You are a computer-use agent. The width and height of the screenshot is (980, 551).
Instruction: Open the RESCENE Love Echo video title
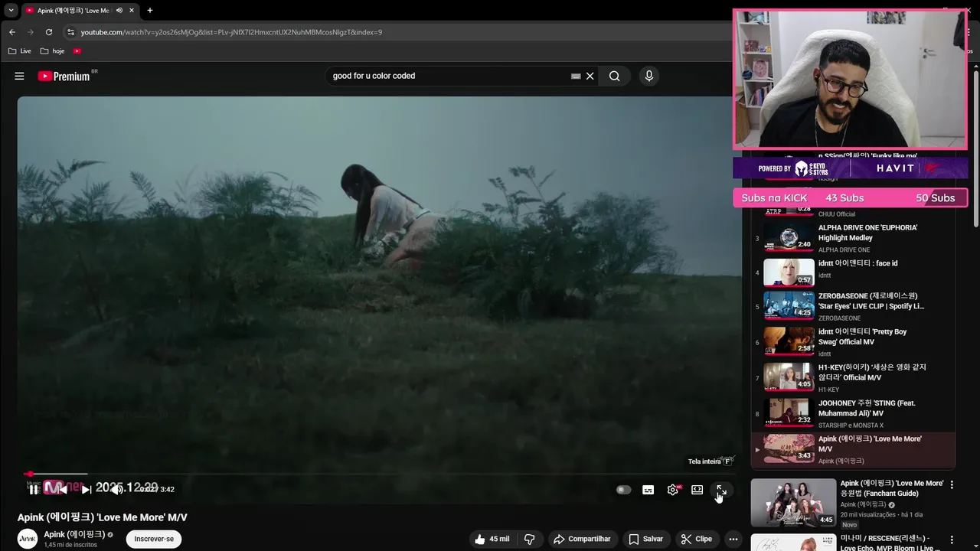890,543
